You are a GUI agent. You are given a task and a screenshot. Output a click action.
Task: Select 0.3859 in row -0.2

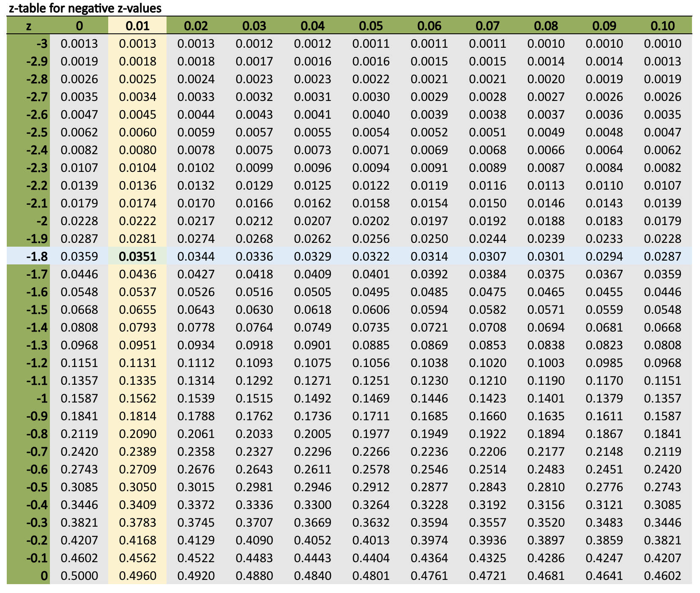[x=604, y=540]
